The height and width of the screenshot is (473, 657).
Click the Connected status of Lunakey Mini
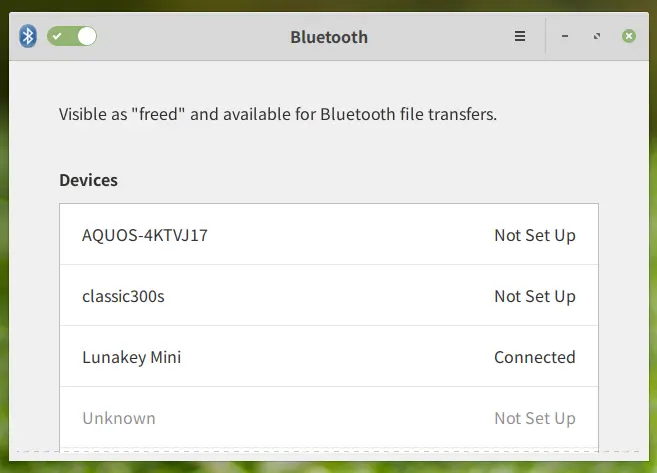point(535,357)
